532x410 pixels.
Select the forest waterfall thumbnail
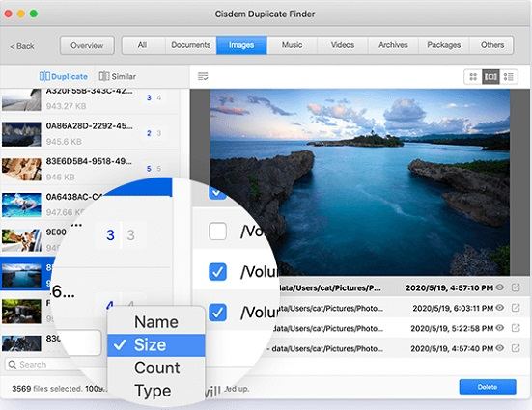[21, 312]
